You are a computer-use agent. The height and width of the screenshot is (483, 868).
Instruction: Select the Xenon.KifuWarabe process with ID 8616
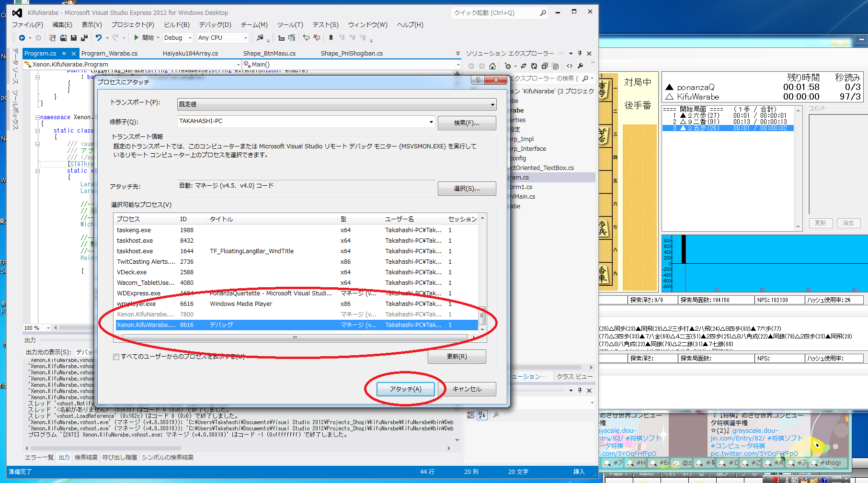[x=296, y=325]
